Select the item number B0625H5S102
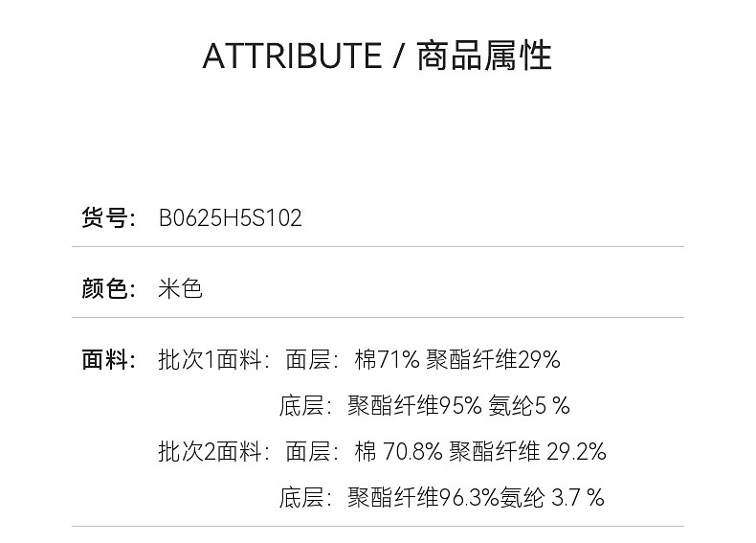 pyautogui.click(x=230, y=218)
